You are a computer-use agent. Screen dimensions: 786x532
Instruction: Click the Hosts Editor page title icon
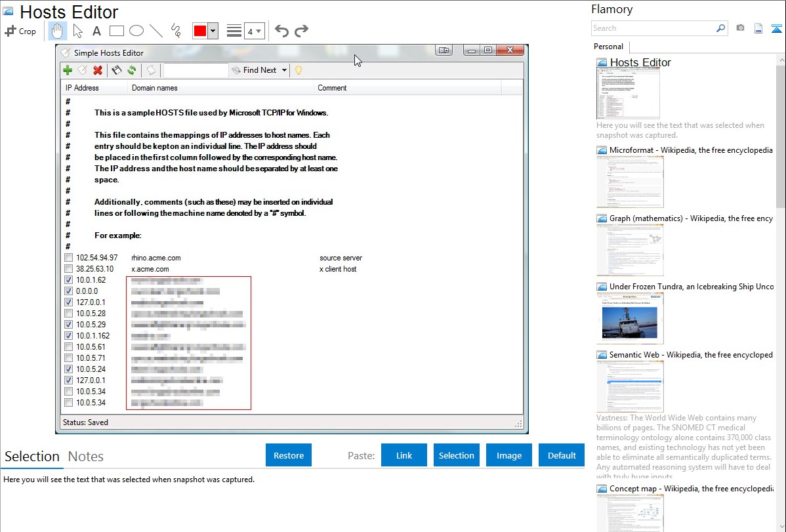point(8,11)
